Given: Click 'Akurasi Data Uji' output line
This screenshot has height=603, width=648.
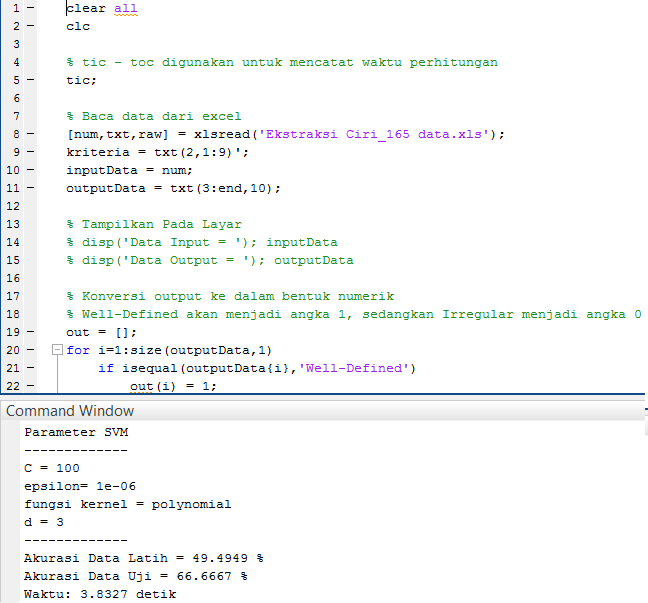Looking at the screenshot, I should (x=135, y=576).
